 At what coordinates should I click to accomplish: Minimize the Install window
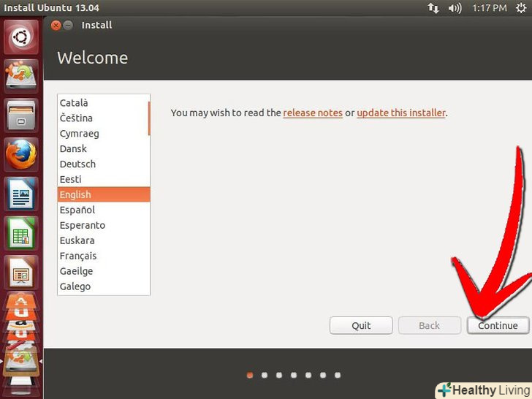tap(68, 26)
